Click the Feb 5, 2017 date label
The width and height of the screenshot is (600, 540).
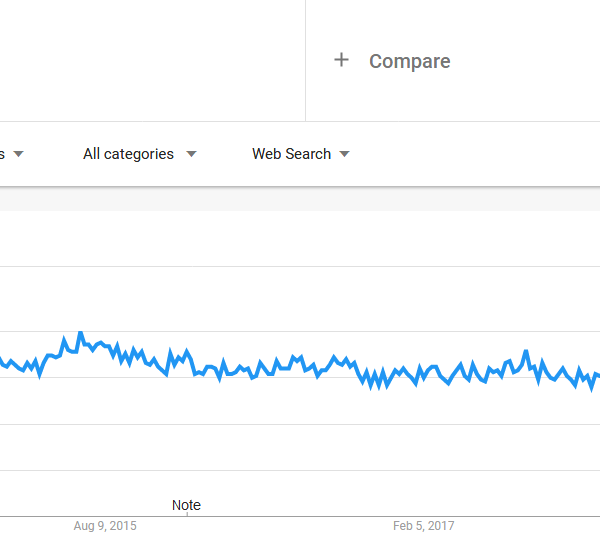point(423,525)
